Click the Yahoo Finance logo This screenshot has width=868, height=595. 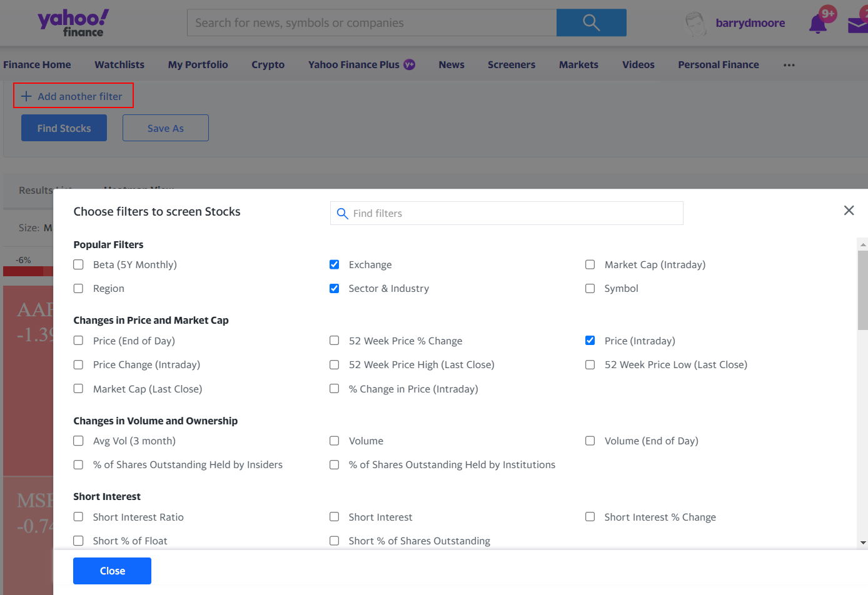[x=71, y=22]
